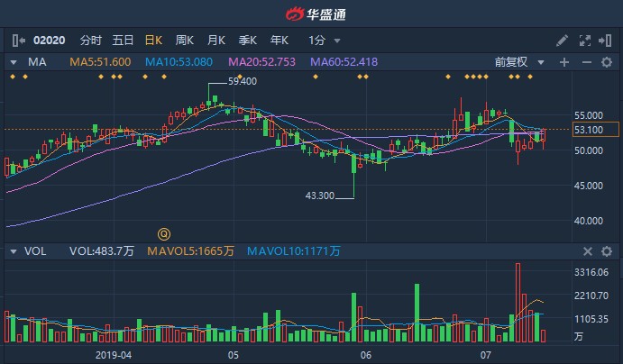Screen dimensions: 623x364
Task: Click the 07 month axis label
Action: click(x=486, y=355)
